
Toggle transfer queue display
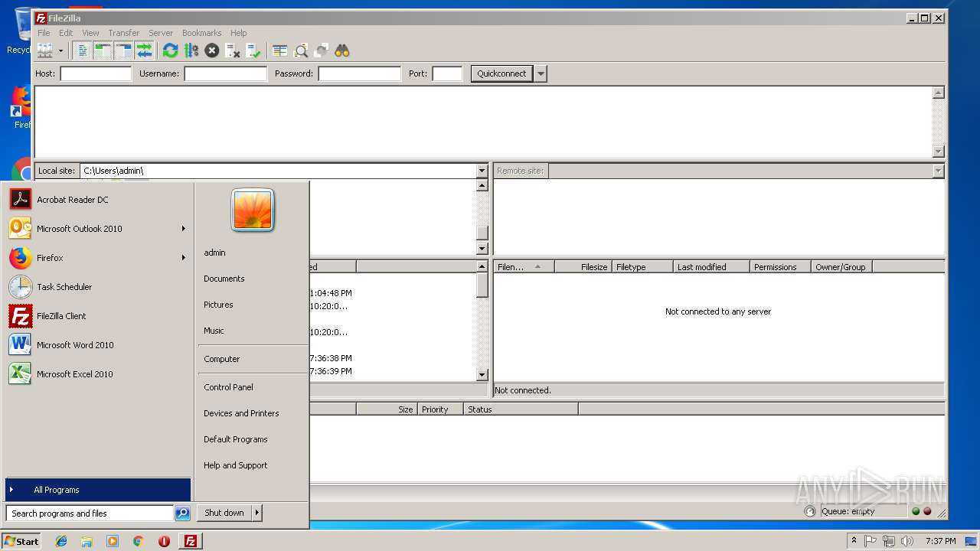point(145,51)
